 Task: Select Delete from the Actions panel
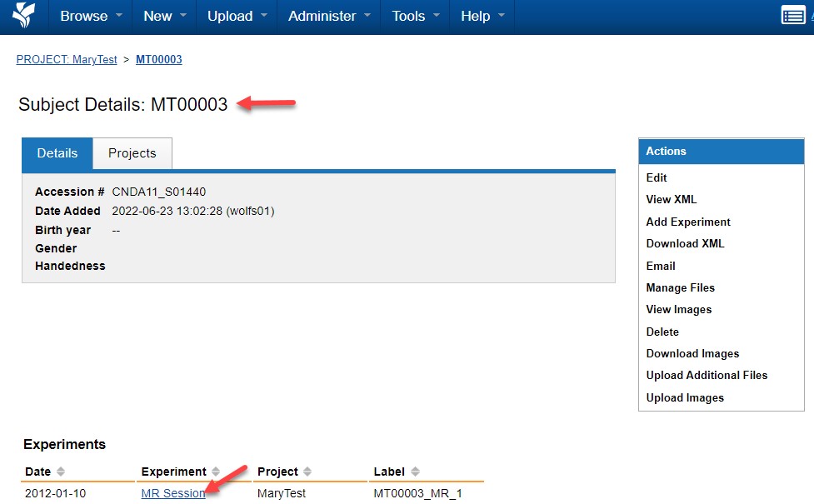coord(662,332)
